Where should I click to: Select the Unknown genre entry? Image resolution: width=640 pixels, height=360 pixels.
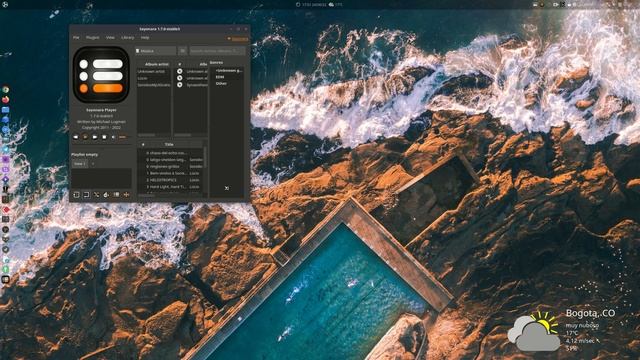tap(228, 71)
